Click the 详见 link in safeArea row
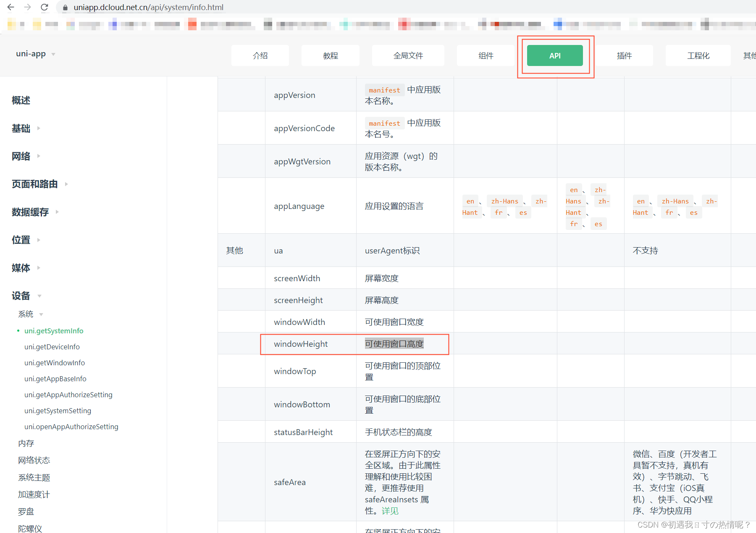 click(x=390, y=511)
